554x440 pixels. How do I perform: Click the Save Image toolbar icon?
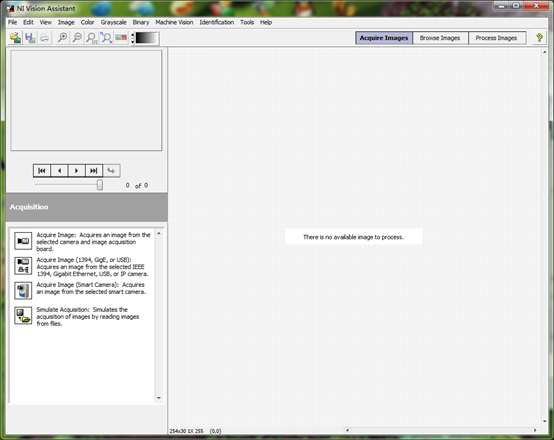click(x=30, y=38)
